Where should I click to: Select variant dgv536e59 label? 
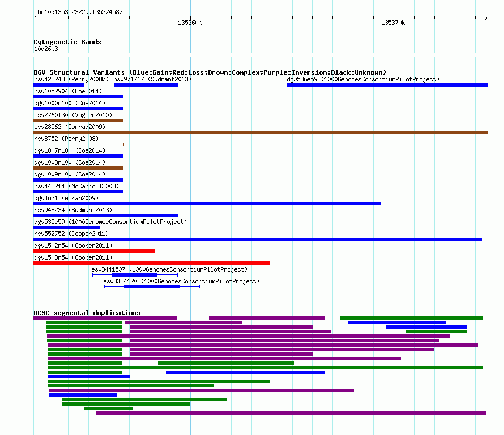[363, 79]
